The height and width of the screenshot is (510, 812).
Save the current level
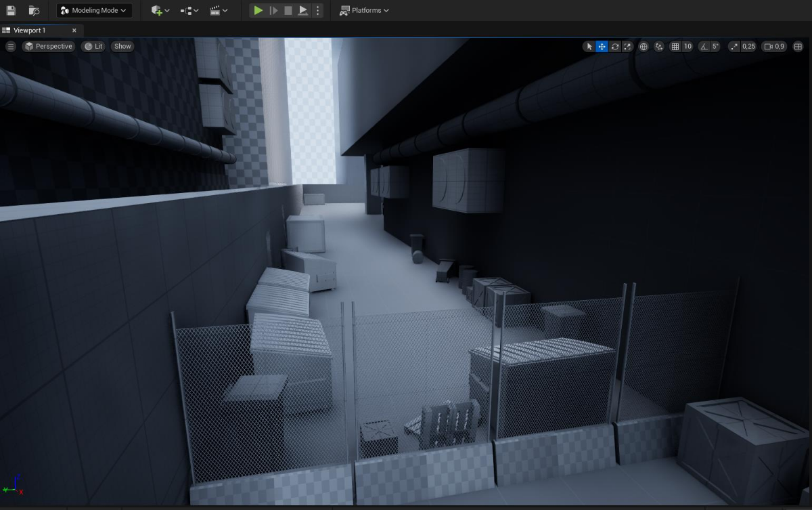(x=9, y=10)
